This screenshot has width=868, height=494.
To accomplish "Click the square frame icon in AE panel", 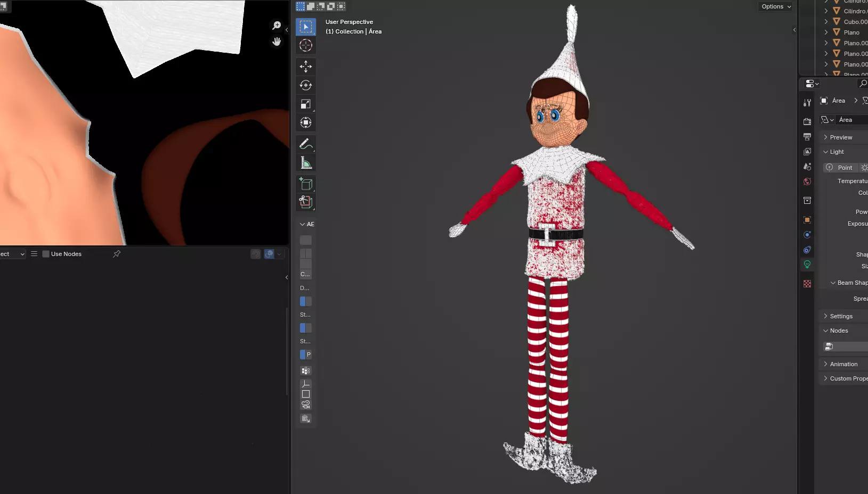I will coord(306,394).
